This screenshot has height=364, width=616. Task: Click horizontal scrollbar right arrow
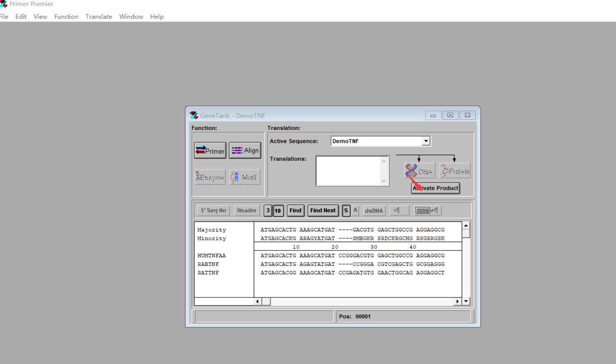(x=458, y=301)
